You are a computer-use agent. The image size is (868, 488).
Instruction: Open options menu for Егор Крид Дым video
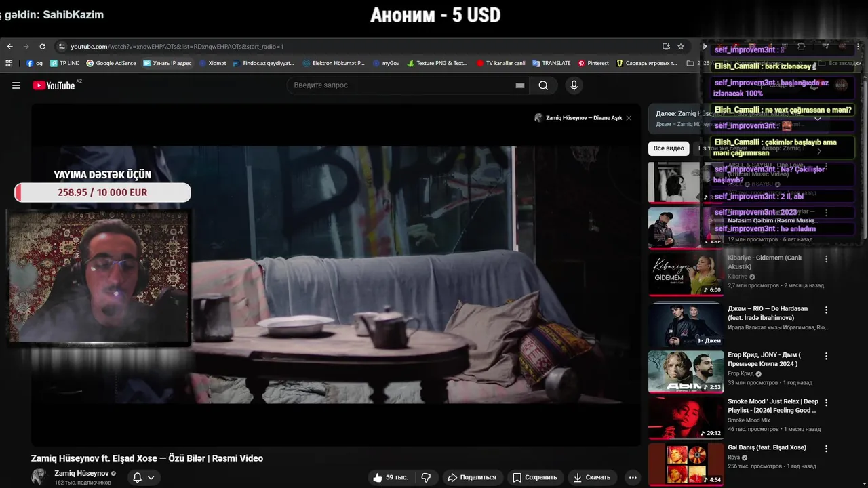(826, 356)
